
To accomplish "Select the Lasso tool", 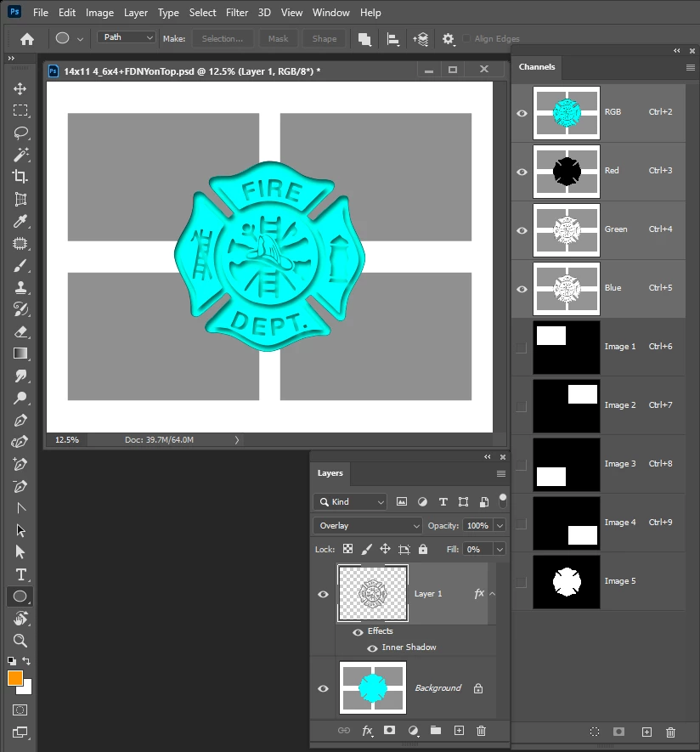I will [x=20, y=133].
